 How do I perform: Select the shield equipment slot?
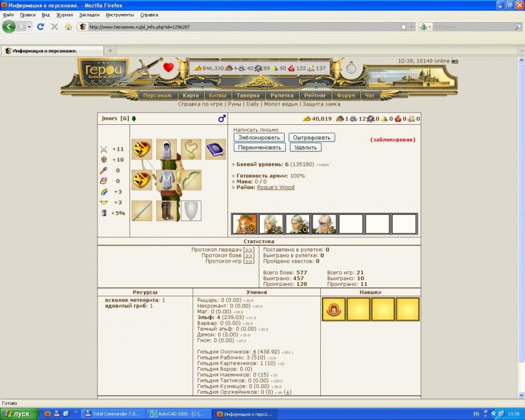(x=191, y=211)
